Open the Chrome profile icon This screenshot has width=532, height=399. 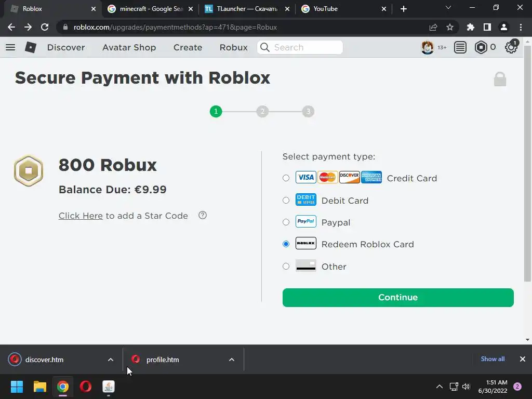[x=503, y=27]
